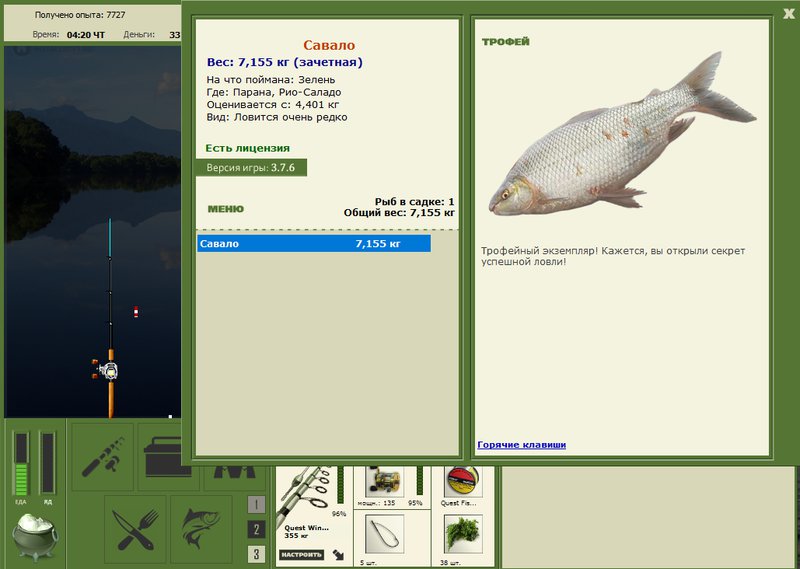
Task: Open the МЕНЮ button in the catch panel
Action: pyautogui.click(x=226, y=209)
